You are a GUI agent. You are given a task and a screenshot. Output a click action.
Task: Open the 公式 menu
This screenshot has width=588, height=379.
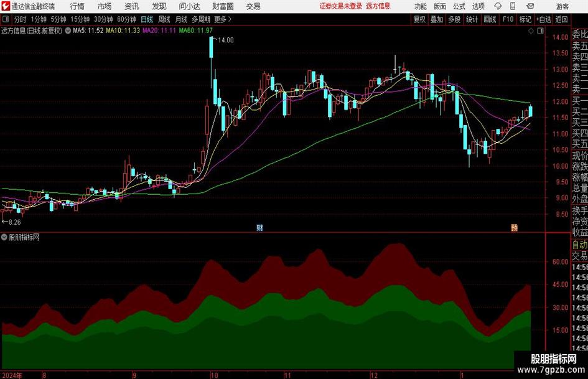(459, 6)
